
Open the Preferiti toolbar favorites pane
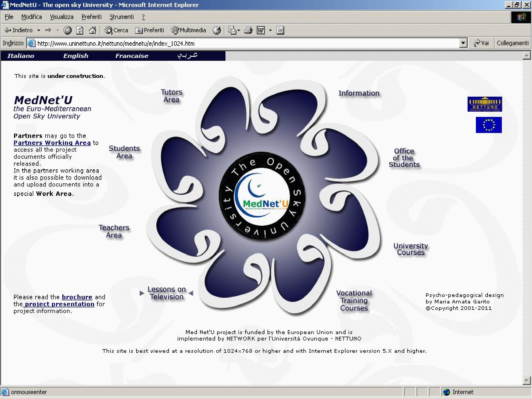(x=150, y=30)
